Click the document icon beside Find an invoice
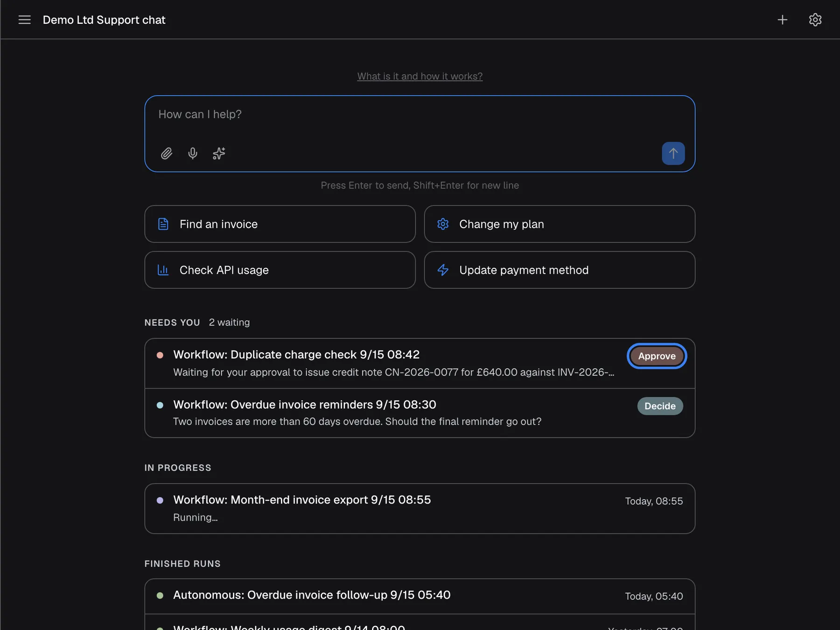This screenshot has height=630, width=840. point(163,224)
